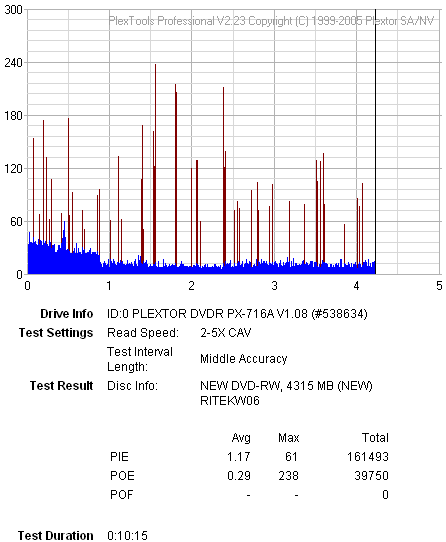Click the 'Total' column header
This screenshot has width=446, height=542.
[375, 438]
